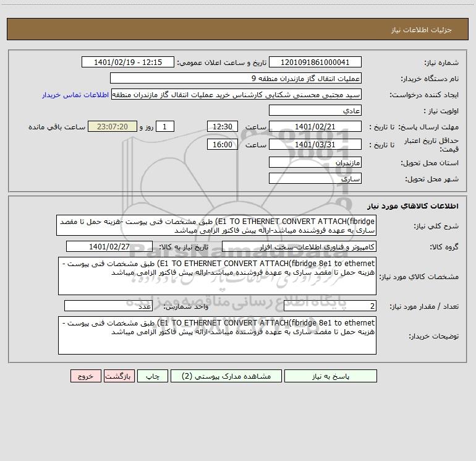The image size is (476, 461).
Task: Click the label 'شهر محل تحویل:'
Action: pos(432,179)
